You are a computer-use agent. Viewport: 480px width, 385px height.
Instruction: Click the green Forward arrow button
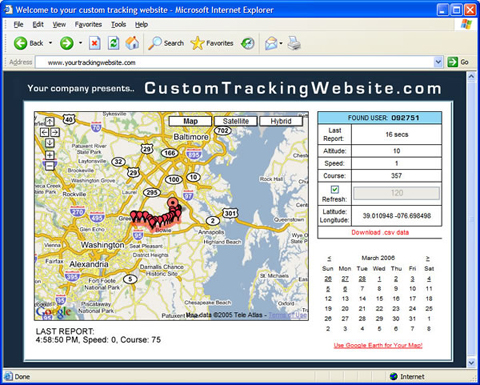pos(67,43)
